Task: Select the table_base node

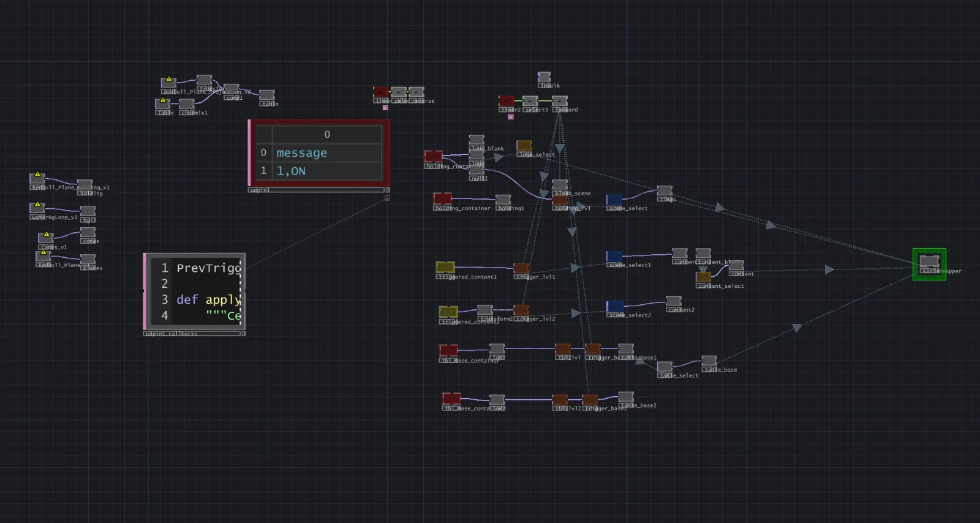Action: (x=709, y=361)
